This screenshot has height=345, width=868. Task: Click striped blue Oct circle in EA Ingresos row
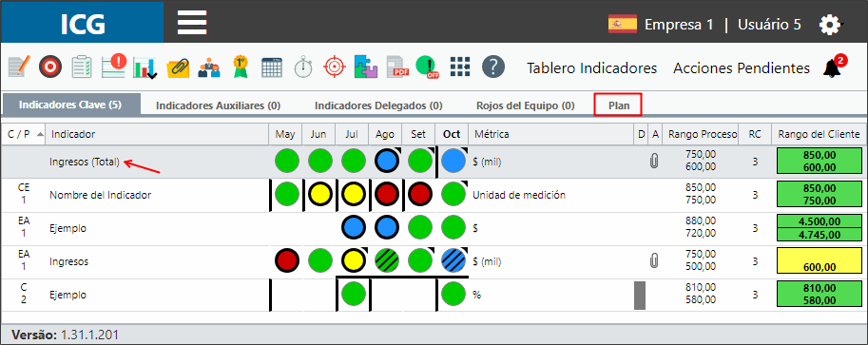tap(453, 261)
